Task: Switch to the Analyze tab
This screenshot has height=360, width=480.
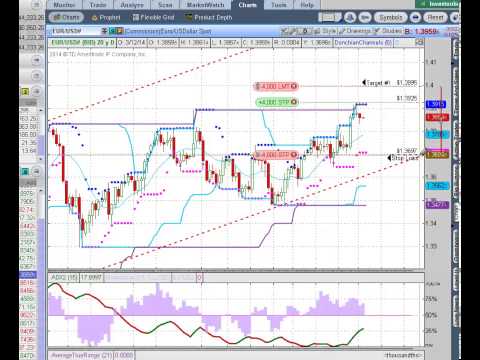Action: click(132, 5)
